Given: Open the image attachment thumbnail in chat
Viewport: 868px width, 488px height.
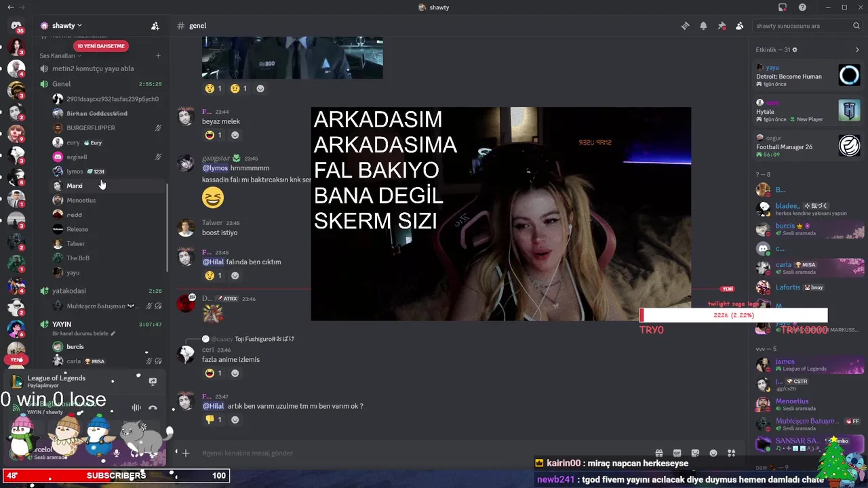Looking at the screenshot, I should click(x=292, y=58).
